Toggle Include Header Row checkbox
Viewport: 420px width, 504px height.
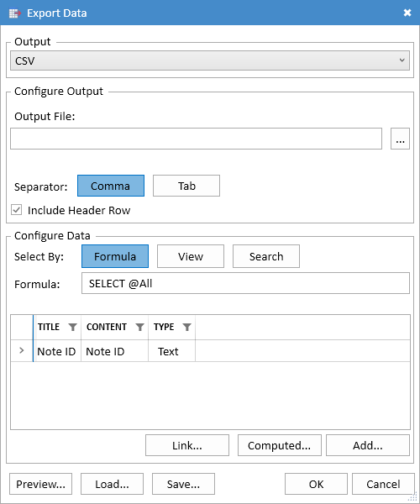[17, 210]
